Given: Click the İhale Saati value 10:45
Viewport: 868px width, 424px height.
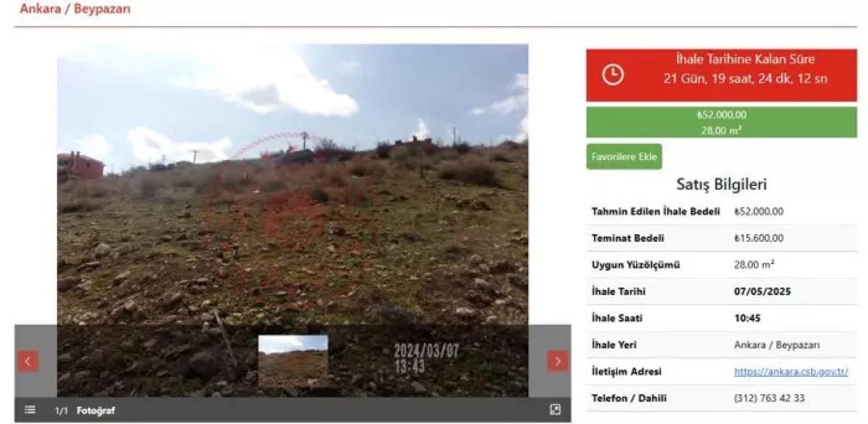Looking at the screenshot, I should coord(747,318).
